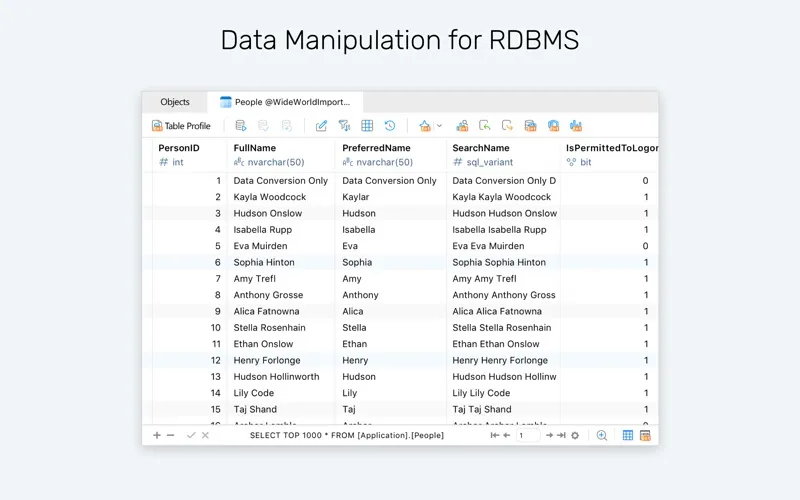Viewport: 800px width, 500px height.
Task: Go to the next page arrow
Action: pos(549,435)
